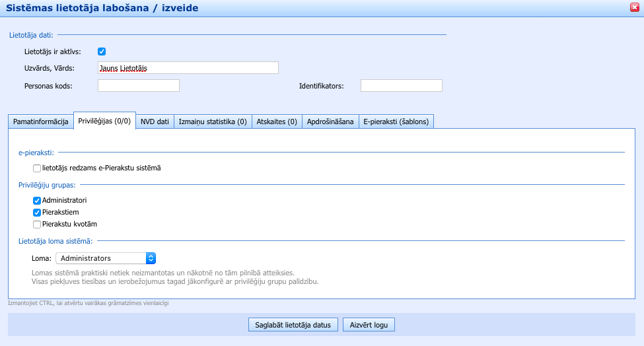Click the Identifikators text field
Image resolution: width=644 pixels, height=346 pixels.
point(401,85)
